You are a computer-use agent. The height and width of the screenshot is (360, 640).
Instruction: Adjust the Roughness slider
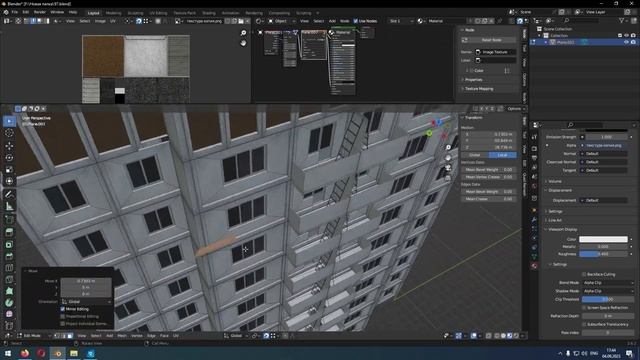coord(603,254)
